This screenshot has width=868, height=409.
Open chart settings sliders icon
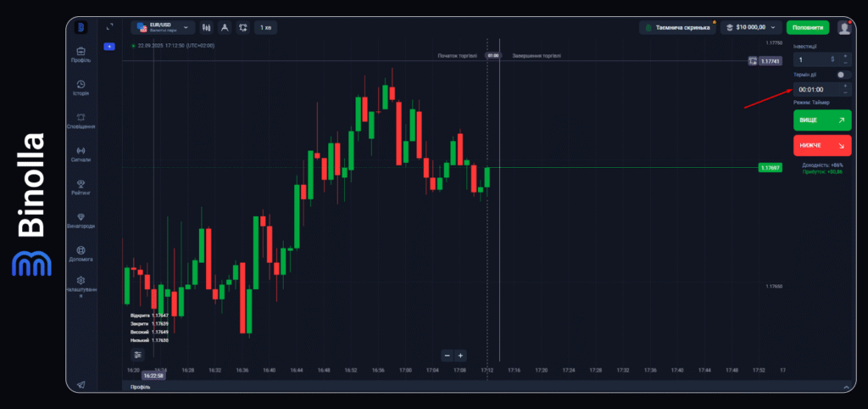(x=137, y=354)
